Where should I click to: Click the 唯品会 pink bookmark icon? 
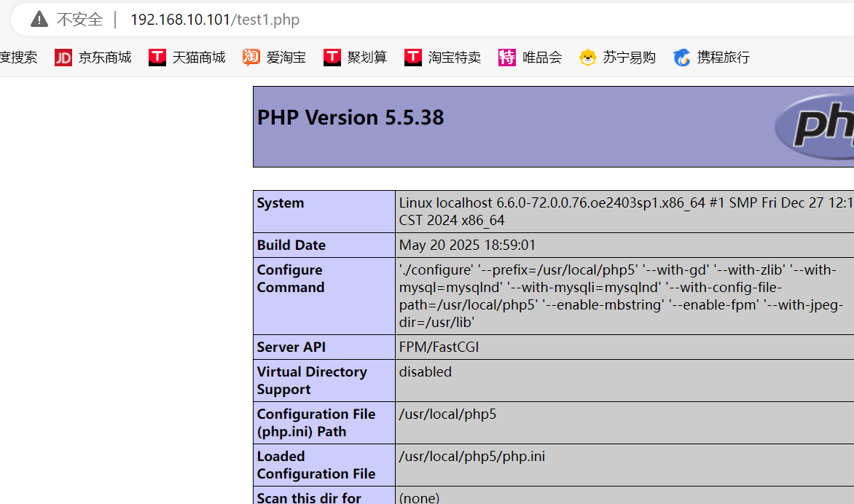(x=507, y=57)
